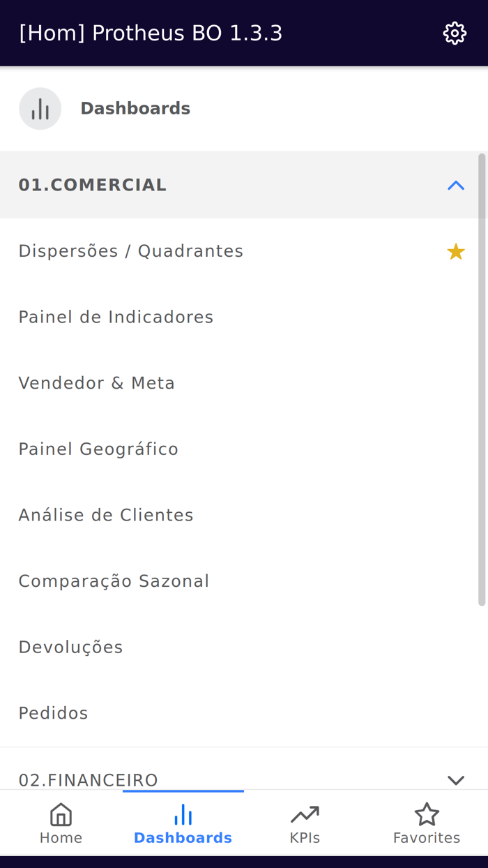Image resolution: width=488 pixels, height=868 pixels.
Task: Click the circular chart avatar beside Dashboards header
Action: pos(40,108)
